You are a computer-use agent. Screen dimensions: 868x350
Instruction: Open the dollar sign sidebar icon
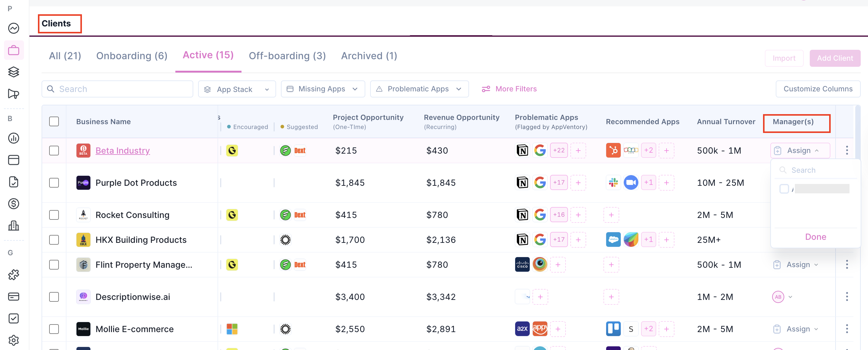pos(13,204)
